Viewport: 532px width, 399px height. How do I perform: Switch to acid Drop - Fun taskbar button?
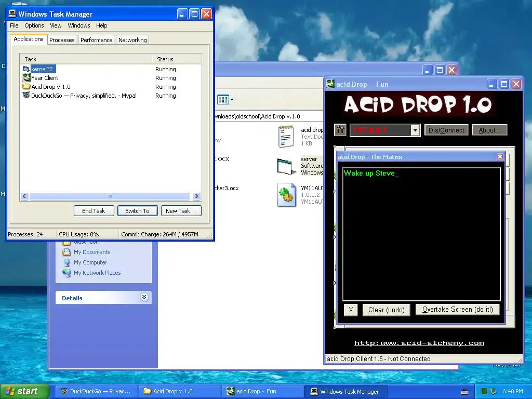point(263,392)
